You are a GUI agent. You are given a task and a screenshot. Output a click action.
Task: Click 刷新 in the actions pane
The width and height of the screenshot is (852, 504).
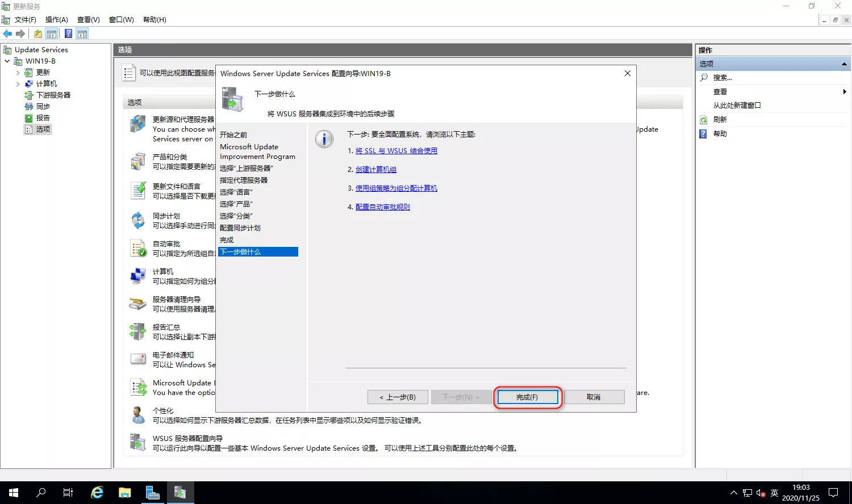point(720,120)
